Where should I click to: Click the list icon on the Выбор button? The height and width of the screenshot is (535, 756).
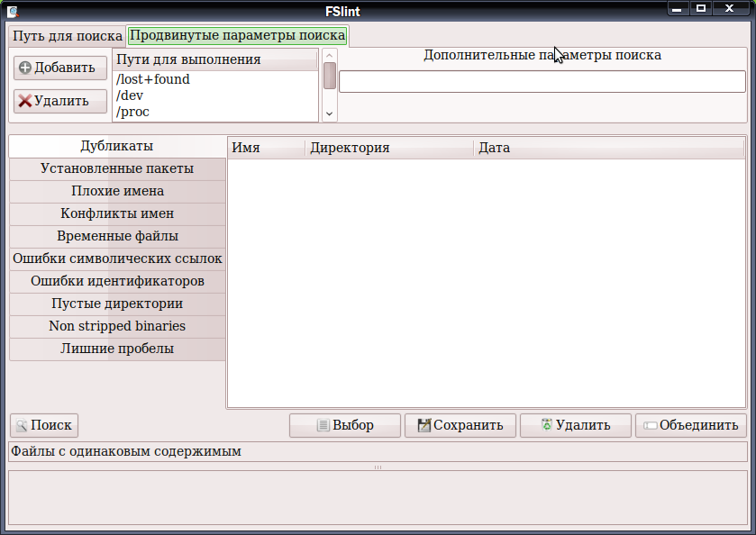pyautogui.click(x=323, y=425)
